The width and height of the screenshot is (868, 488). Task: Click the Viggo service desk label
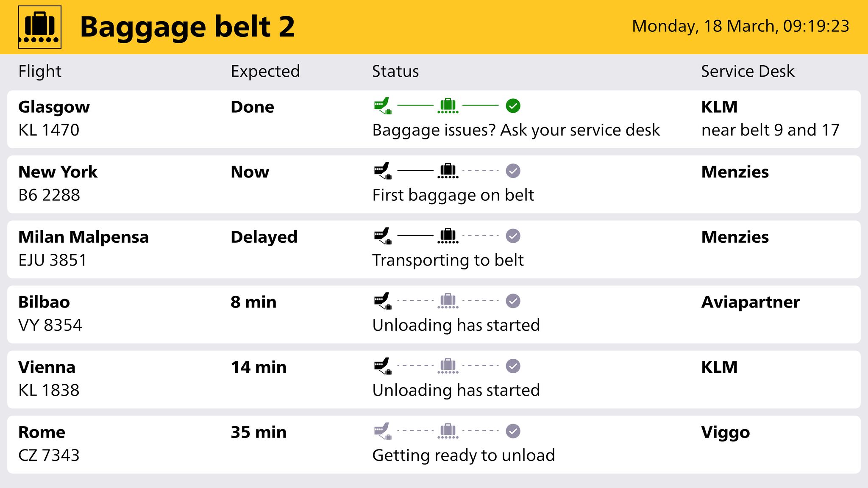pyautogui.click(x=725, y=433)
